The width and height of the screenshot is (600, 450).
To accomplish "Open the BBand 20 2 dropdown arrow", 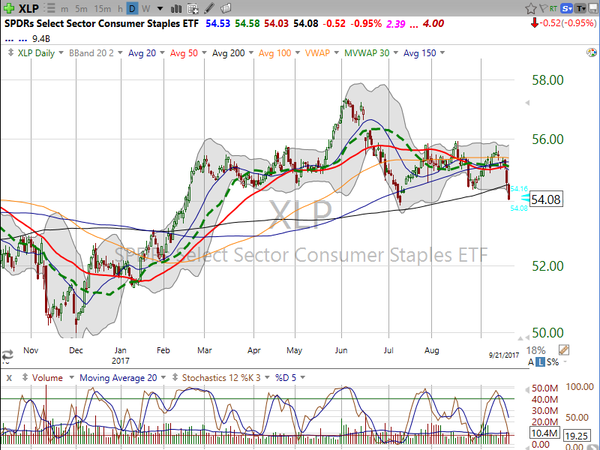I will tap(120, 53).
